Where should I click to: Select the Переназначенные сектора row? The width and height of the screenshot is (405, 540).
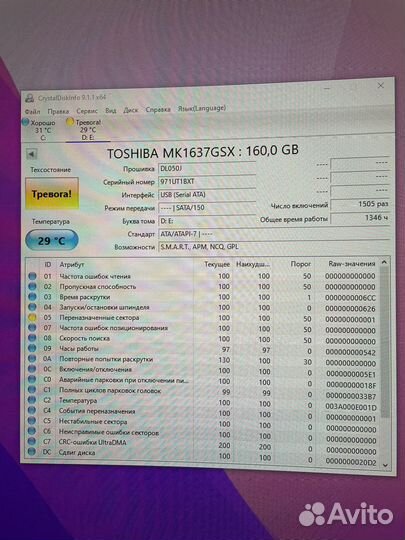pyautogui.click(x=202, y=318)
